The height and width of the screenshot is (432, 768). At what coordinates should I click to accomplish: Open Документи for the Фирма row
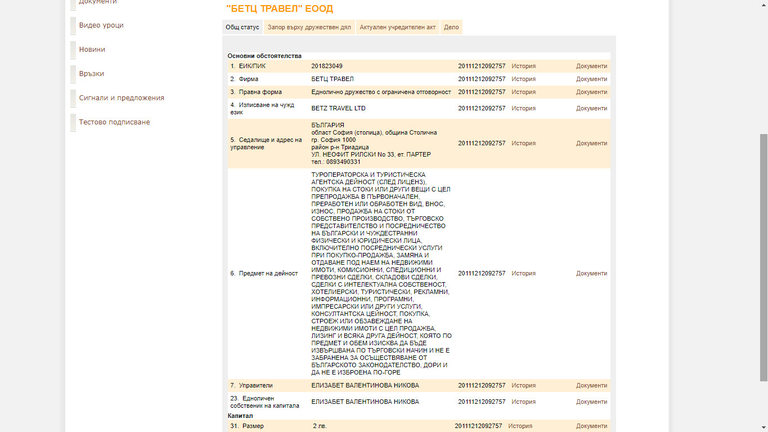click(591, 78)
